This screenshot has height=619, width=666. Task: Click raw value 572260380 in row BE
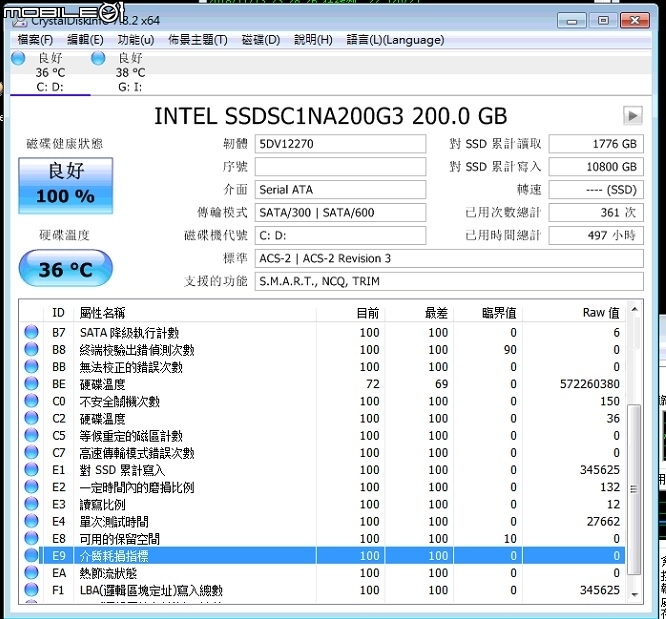point(590,384)
